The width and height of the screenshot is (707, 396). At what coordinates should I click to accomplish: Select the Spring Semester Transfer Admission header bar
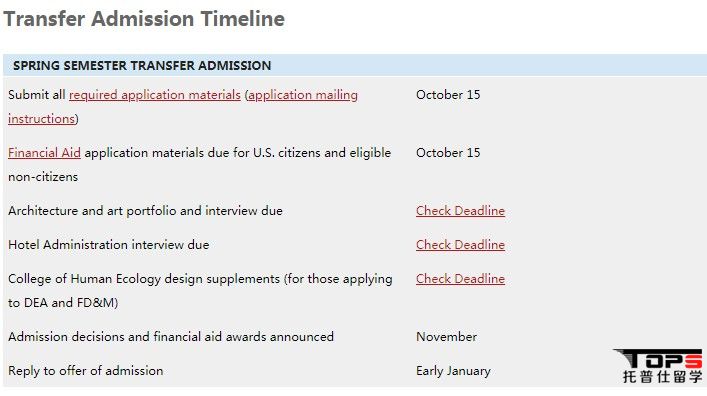355,65
